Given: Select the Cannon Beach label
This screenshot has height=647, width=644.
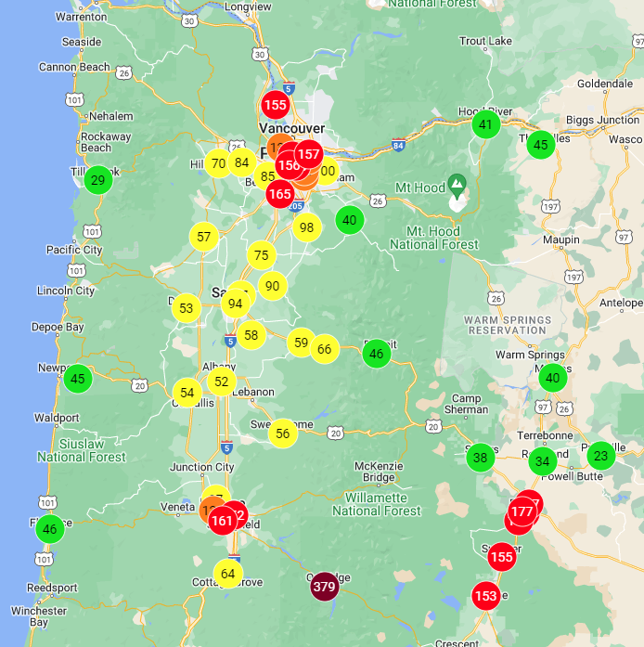Looking at the screenshot, I should (x=74, y=67).
